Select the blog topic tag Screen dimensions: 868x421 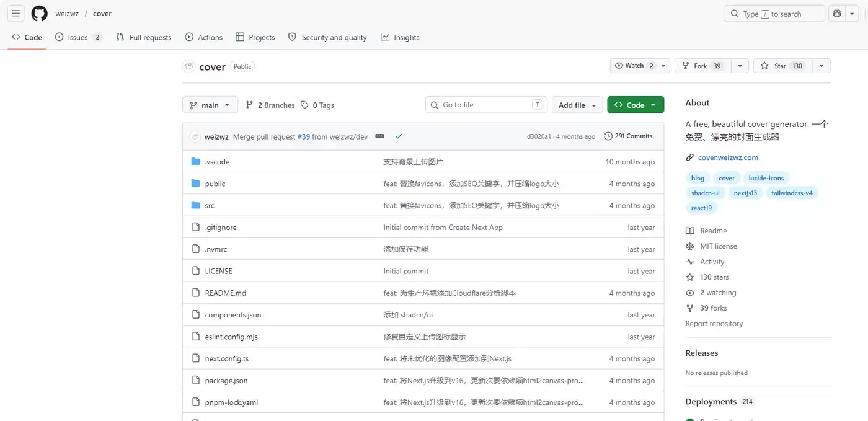697,178
